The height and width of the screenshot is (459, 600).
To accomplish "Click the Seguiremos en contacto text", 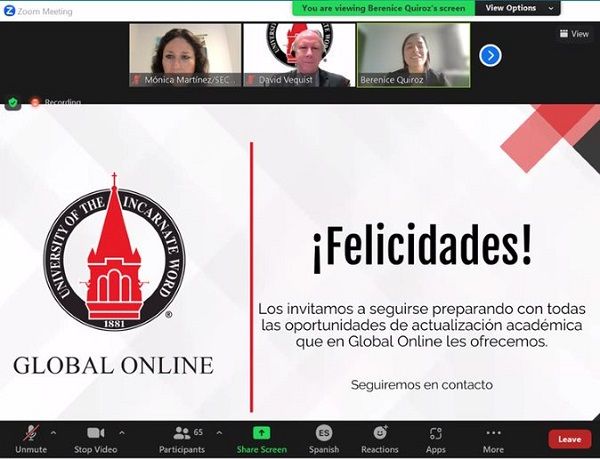I will (422, 384).
